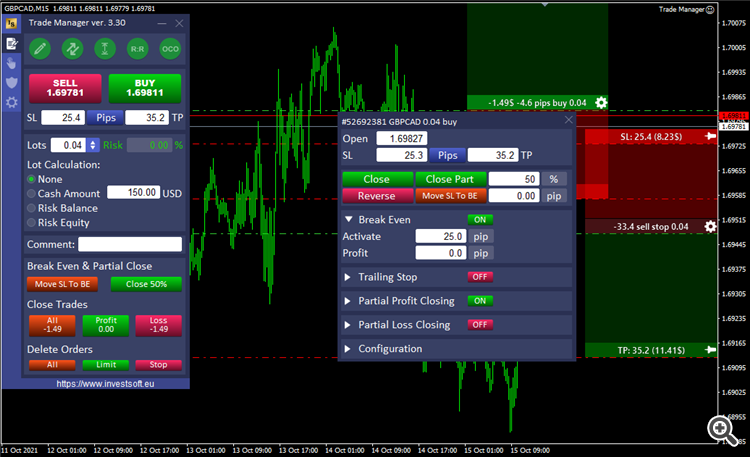The image size is (750, 457).
Task: Click the SL 25.4 field in main panel
Action: pos(63,118)
